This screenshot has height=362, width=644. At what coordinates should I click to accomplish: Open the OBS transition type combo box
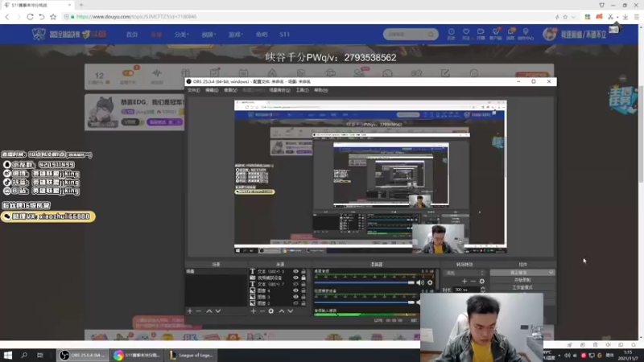pyautogui.click(x=465, y=273)
